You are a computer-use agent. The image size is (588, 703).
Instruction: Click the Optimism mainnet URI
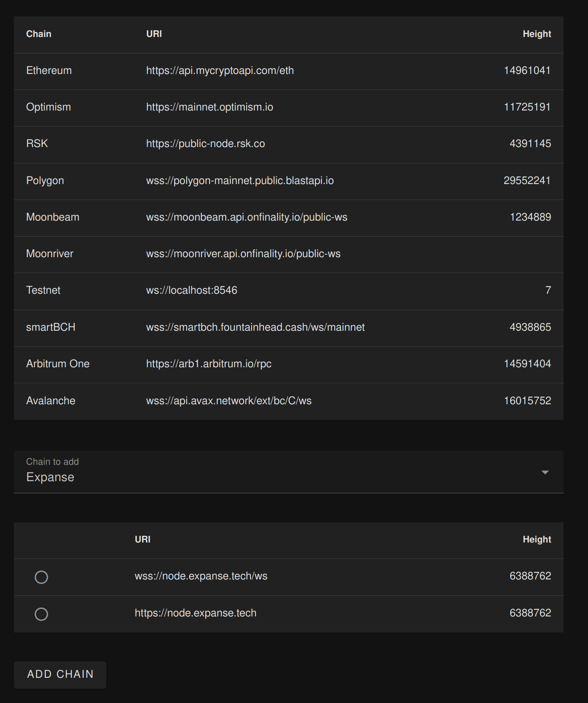[x=209, y=107]
